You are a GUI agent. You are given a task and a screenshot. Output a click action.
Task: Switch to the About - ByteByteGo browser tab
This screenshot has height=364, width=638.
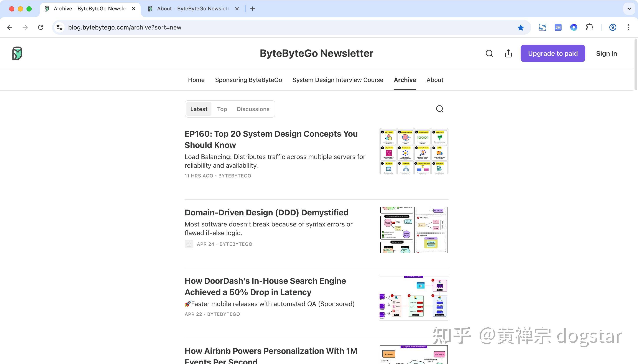(x=193, y=9)
